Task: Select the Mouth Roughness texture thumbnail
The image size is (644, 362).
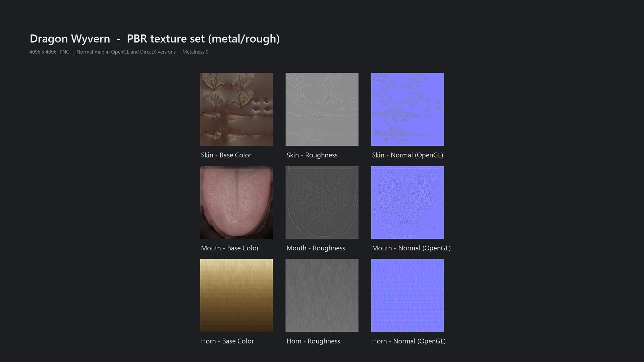Action: [322, 202]
